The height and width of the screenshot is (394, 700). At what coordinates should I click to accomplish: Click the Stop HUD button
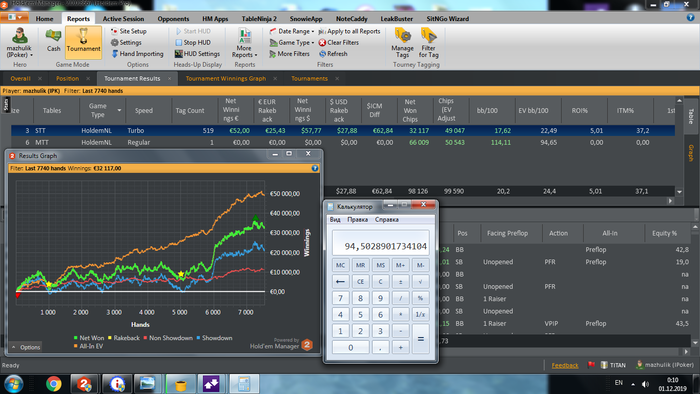(193, 42)
